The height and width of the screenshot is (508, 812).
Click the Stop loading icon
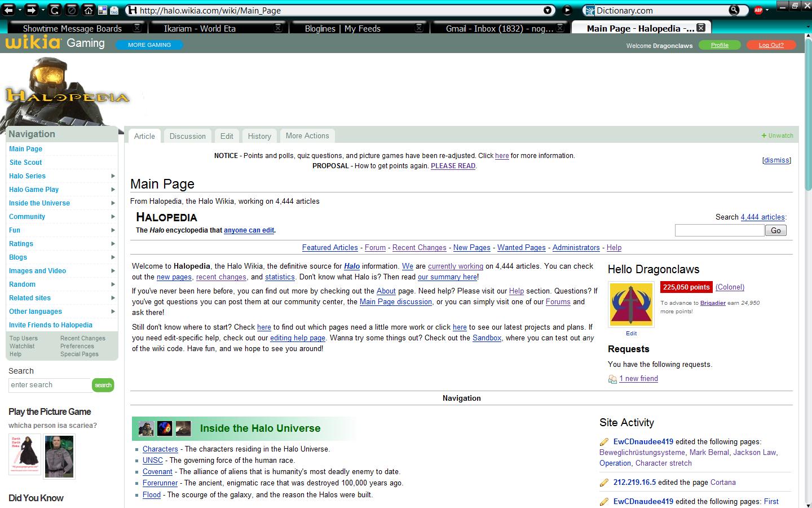tap(72, 10)
